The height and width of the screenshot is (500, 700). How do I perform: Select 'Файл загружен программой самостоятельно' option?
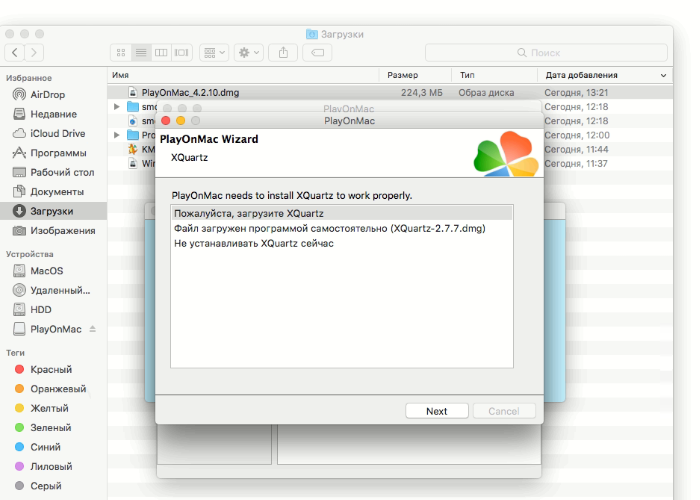click(342, 228)
